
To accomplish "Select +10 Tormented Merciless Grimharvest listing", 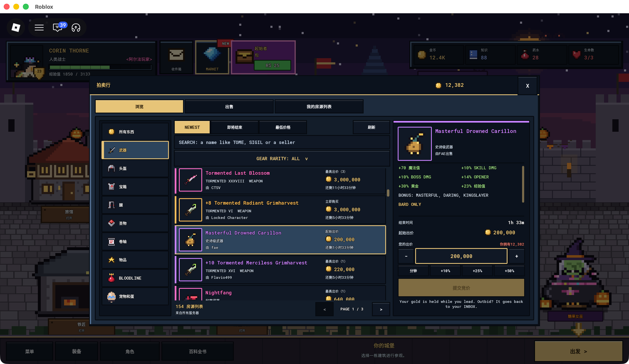I will [x=280, y=269].
